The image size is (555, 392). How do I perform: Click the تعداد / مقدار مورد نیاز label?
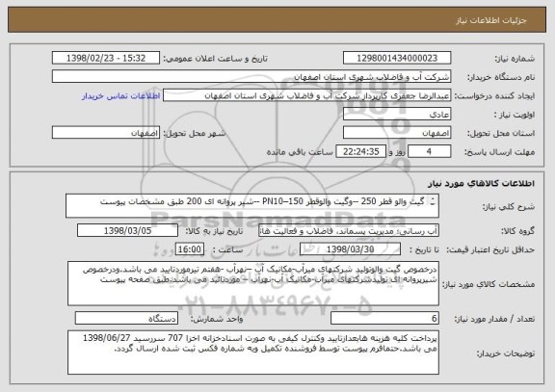point(494,319)
